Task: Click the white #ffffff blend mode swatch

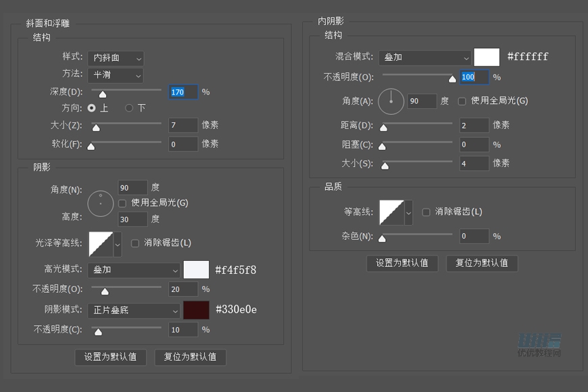Action: tap(487, 57)
